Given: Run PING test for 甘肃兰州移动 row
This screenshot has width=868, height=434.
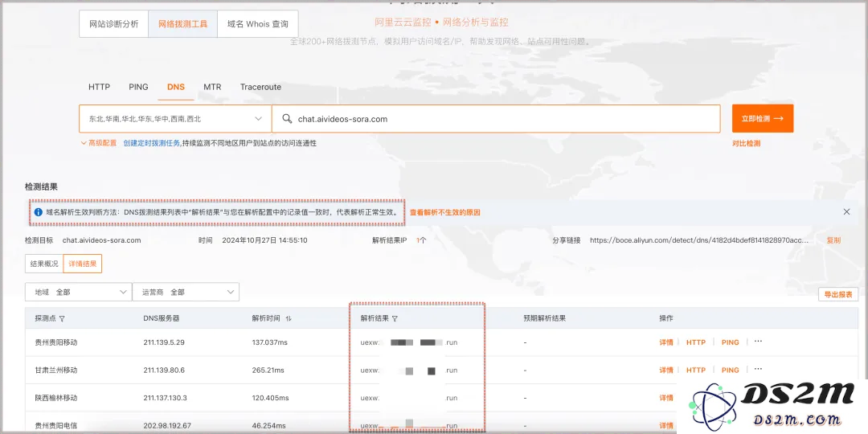Looking at the screenshot, I should pyautogui.click(x=730, y=370).
